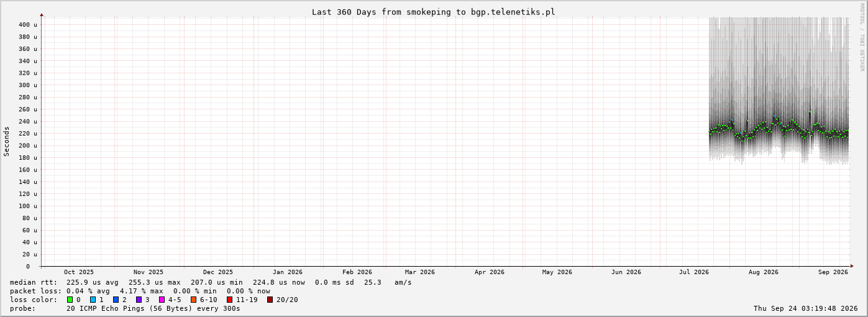Click the RRDTOOL / TOBI OETIKER watermark
This screenshot has height=317, width=868.
point(862,37)
